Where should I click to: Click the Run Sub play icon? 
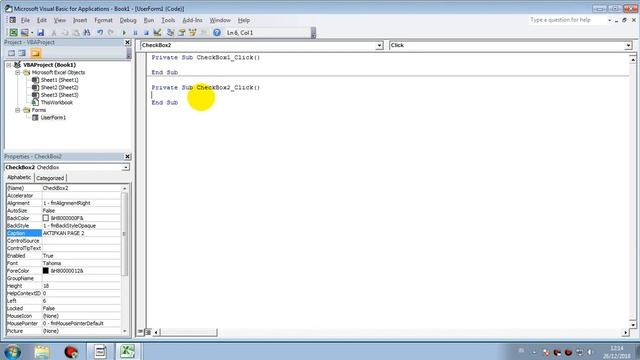pos(124,33)
